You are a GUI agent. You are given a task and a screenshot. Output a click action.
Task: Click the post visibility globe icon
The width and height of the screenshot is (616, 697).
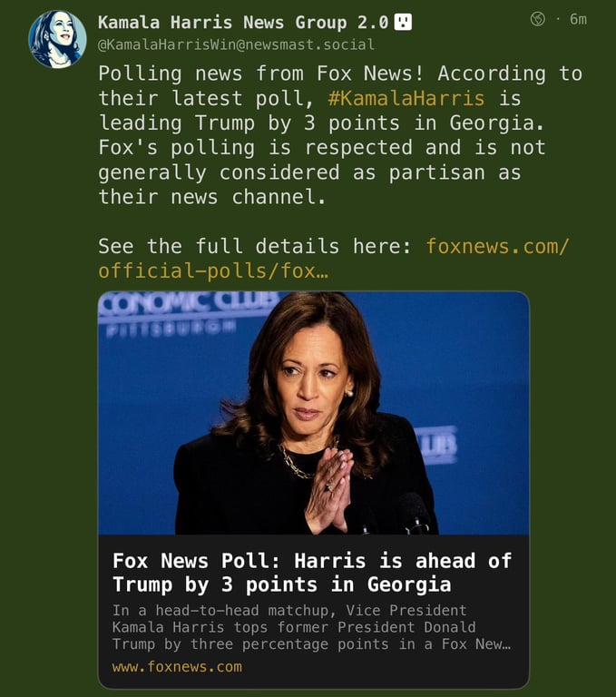538,19
